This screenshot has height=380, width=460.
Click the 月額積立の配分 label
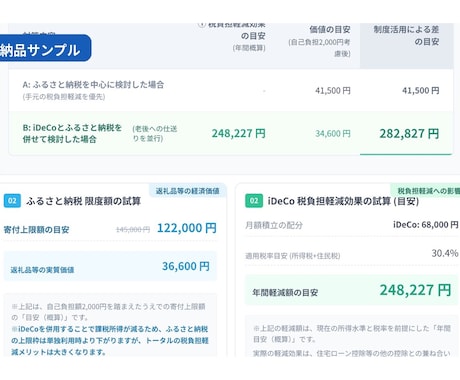pyautogui.click(x=274, y=225)
